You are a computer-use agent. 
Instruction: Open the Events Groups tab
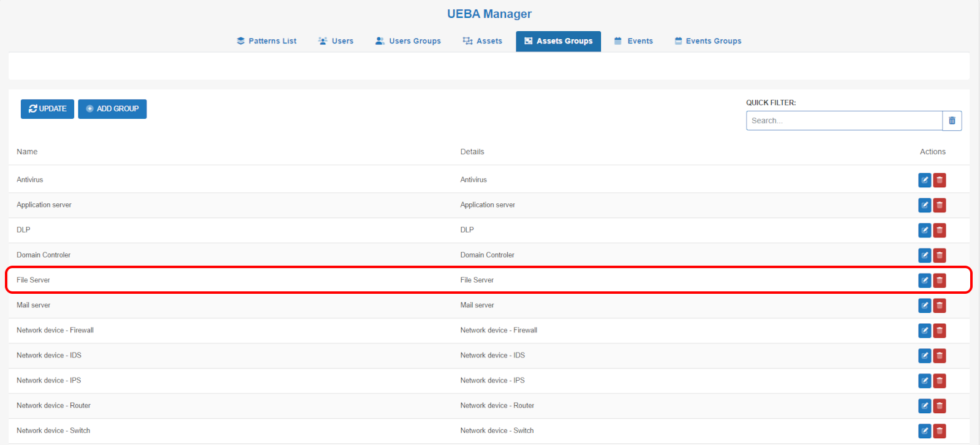tap(708, 41)
